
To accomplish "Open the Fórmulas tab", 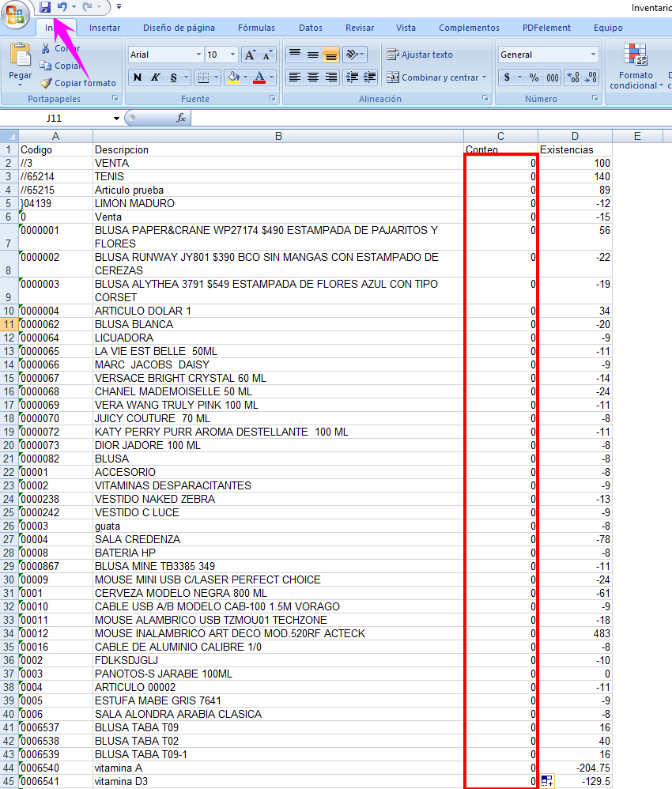I will pos(256,28).
